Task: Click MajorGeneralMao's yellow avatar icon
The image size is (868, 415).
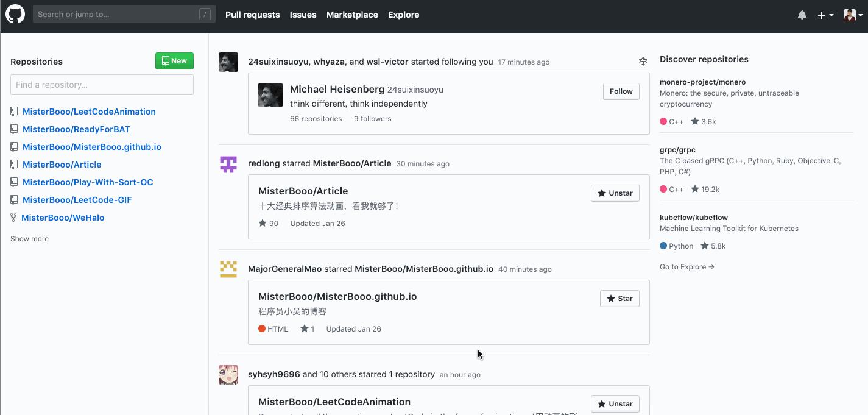Action: coord(228,269)
